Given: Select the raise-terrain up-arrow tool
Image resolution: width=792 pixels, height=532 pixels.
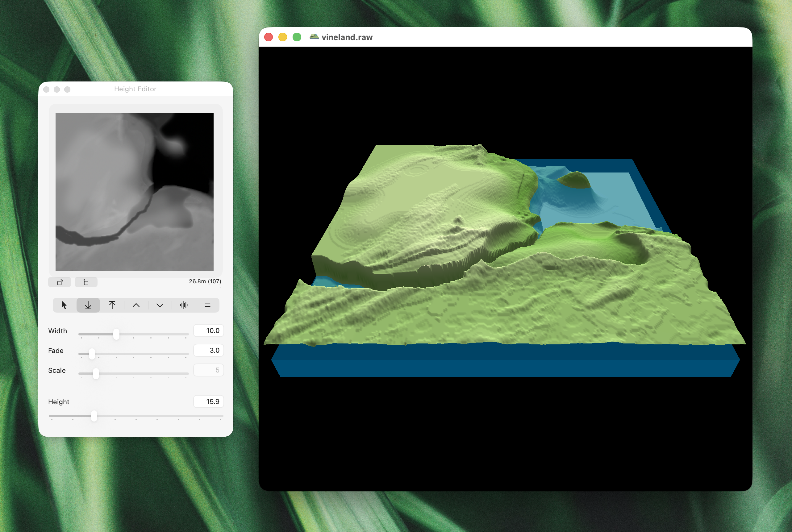Looking at the screenshot, I should pos(112,305).
